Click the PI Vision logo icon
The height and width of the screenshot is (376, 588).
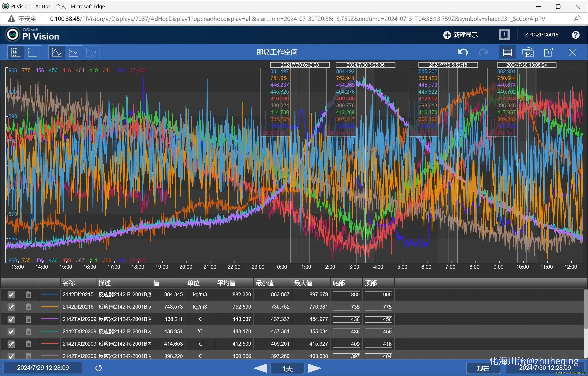(13, 34)
